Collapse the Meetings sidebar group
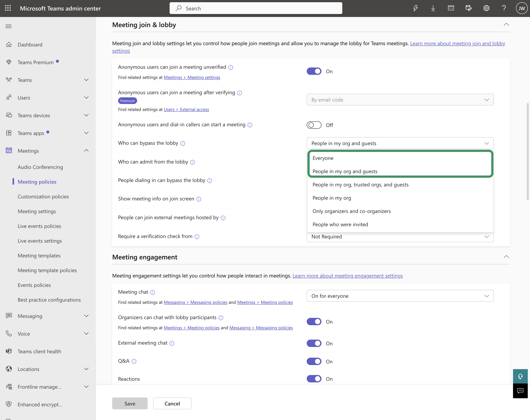 tap(86, 150)
